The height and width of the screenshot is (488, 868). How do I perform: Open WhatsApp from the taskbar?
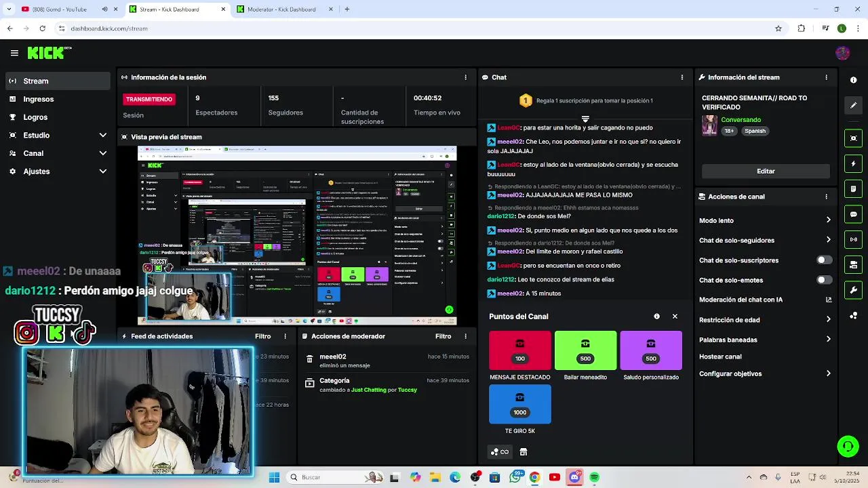pos(515,477)
